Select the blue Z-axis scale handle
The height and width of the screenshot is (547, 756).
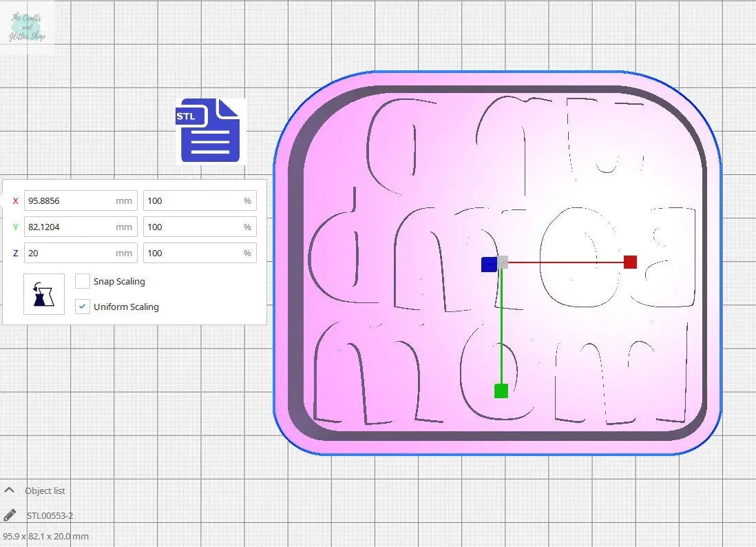(x=488, y=264)
